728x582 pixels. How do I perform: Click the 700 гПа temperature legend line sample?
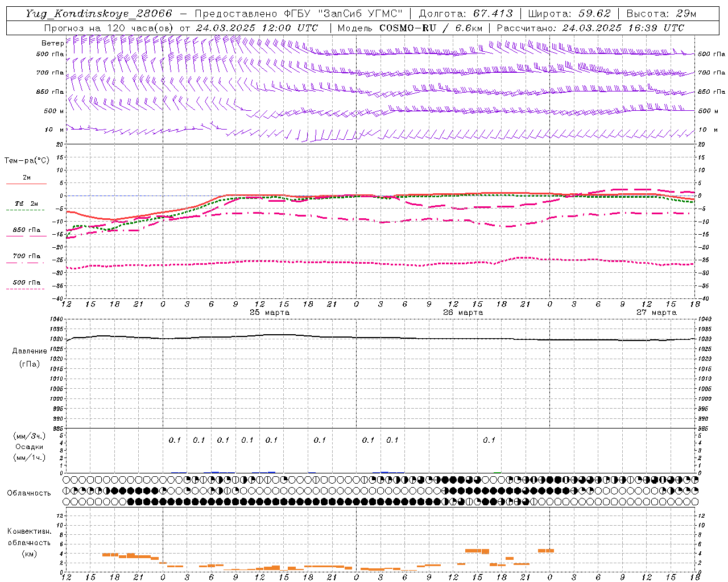click(x=25, y=263)
